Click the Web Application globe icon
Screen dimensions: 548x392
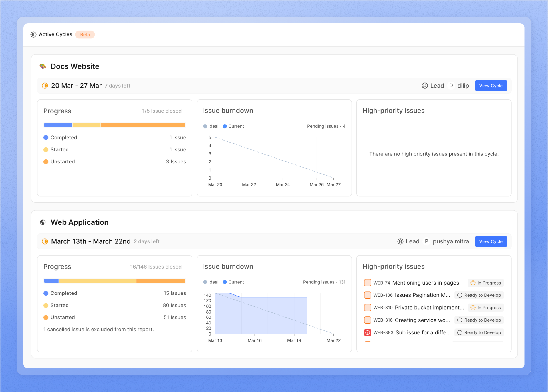[43, 222]
